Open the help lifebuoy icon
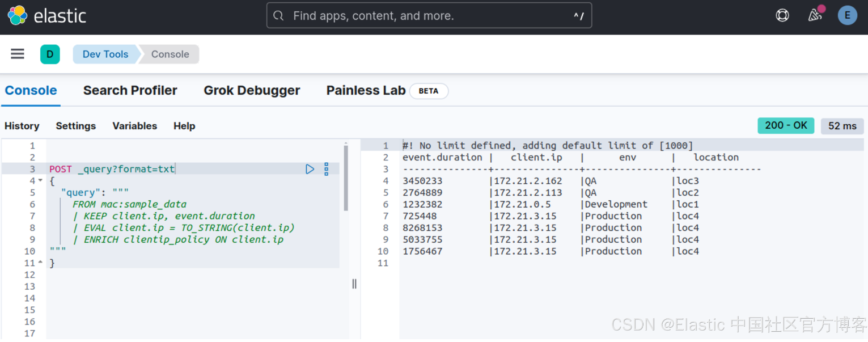 pyautogui.click(x=782, y=16)
